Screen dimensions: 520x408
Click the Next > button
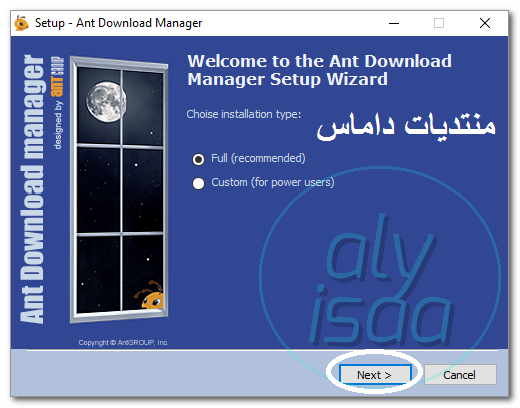(375, 374)
